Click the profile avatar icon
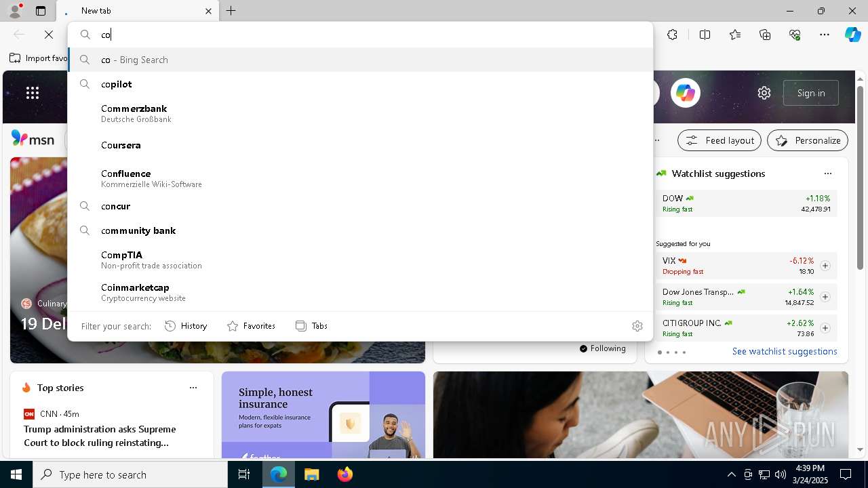 (x=15, y=11)
